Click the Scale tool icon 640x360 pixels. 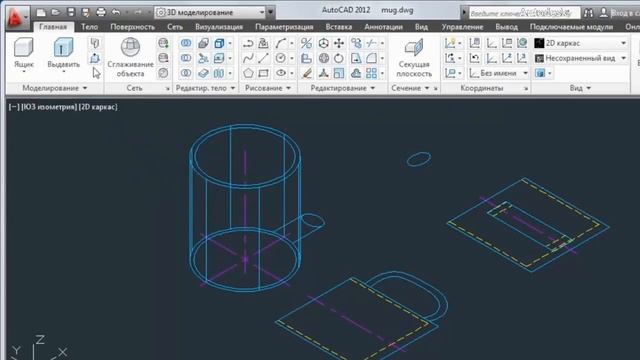pos(339,73)
